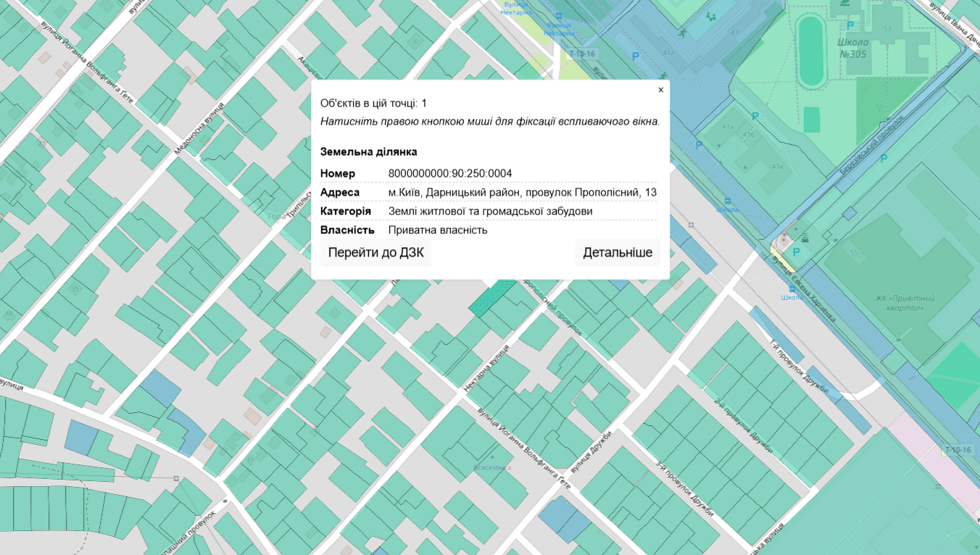Click the Детальніше button

tap(618, 253)
